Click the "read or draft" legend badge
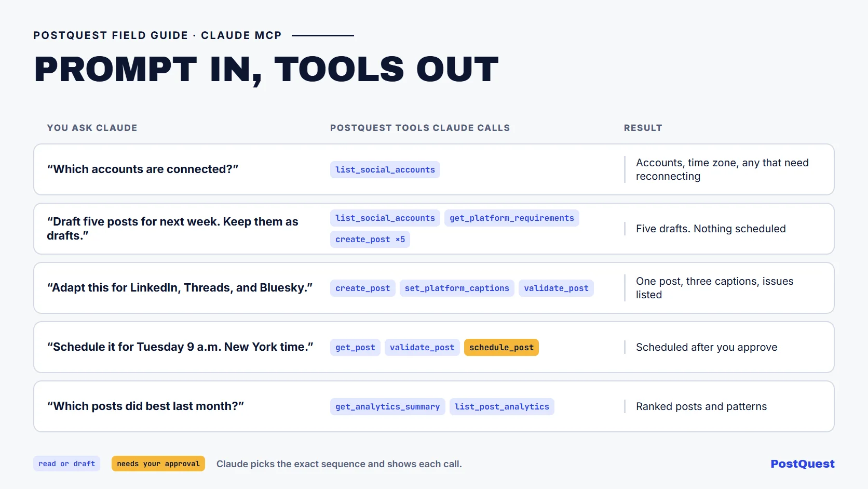The image size is (868, 489). click(x=66, y=464)
